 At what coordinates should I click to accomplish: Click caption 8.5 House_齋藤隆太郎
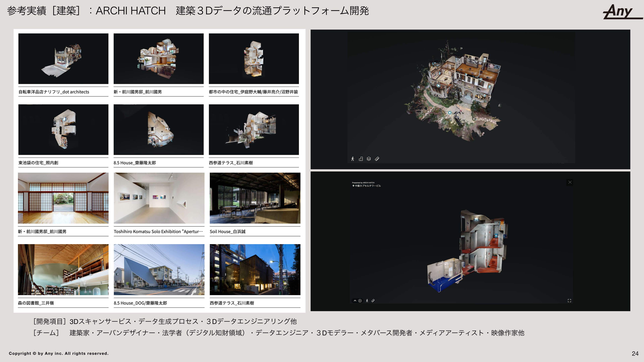pyautogui.click(x=135, y=163)
